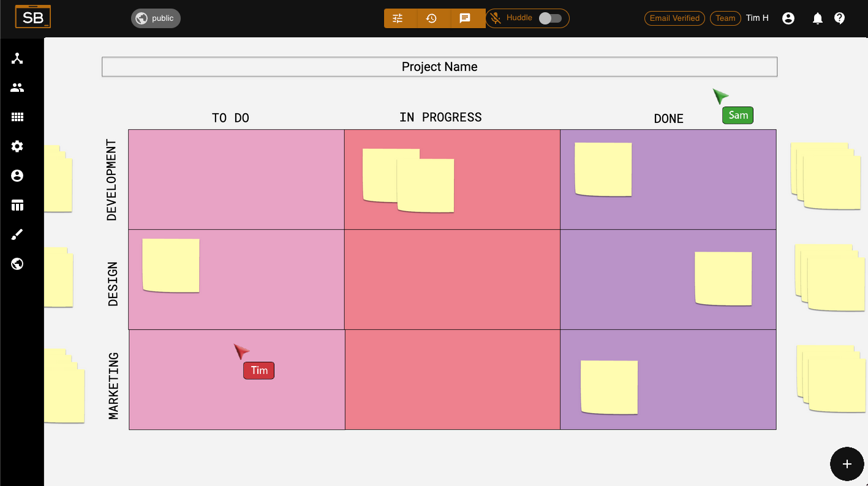Toggle the Huddle switch on
Image resolution: width=868 pixels, height=486 pixels.
pyautogui.click(x=549, y=18)
